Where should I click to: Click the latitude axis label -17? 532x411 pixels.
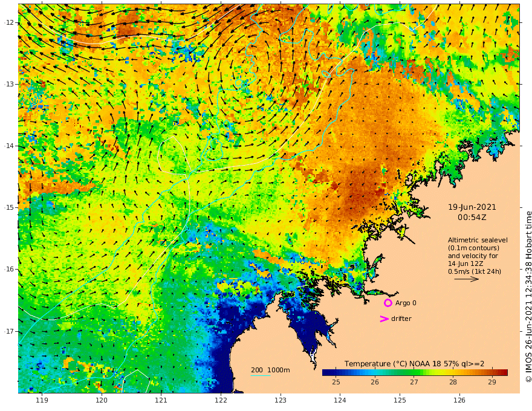9,331
